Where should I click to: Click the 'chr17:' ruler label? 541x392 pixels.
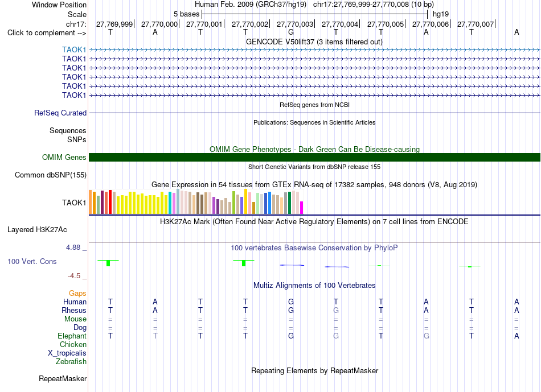point(76,24)
